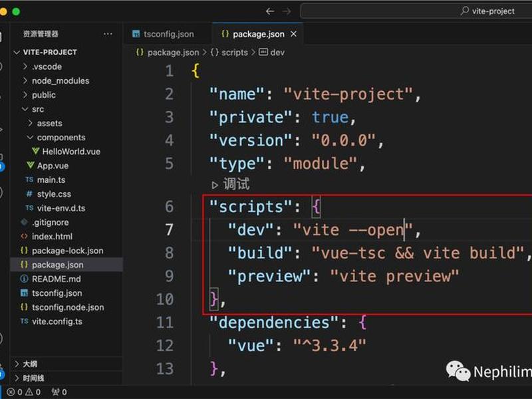
Task: Expand the .vscode folder
Action: pos(66,66)
